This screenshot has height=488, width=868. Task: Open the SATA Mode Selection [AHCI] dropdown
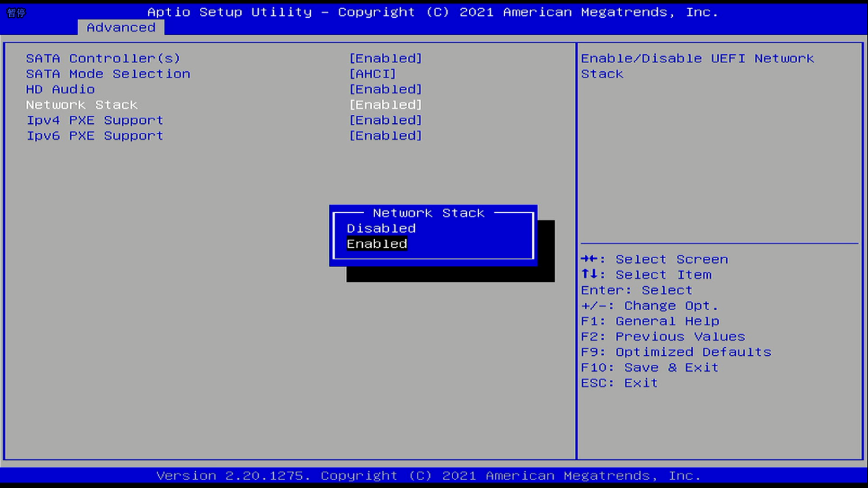[x=372, y=74]
